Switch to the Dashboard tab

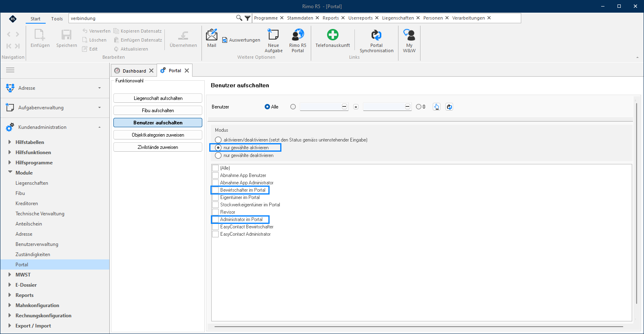pos(134,71)
